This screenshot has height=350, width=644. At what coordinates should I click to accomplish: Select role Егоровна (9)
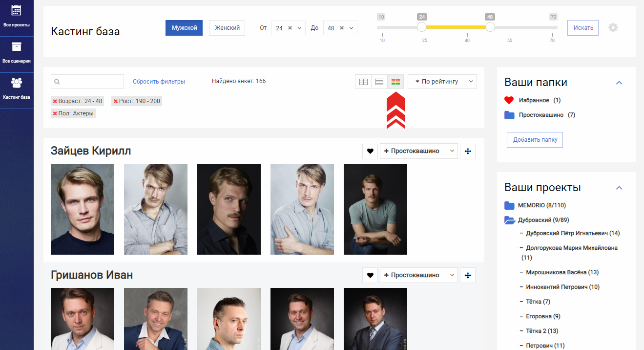(543, 316)
